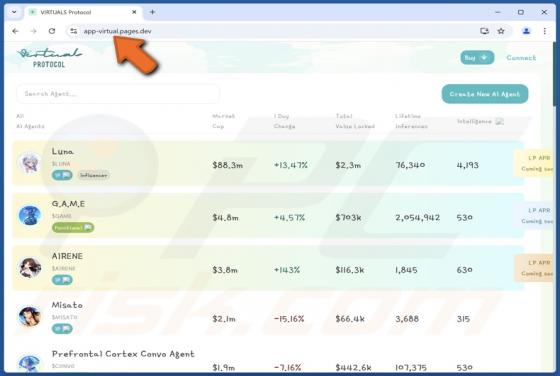Click Misato's -15.16% daily change
Viewport: 560px width, 376px height.
(x=289, y=319)
